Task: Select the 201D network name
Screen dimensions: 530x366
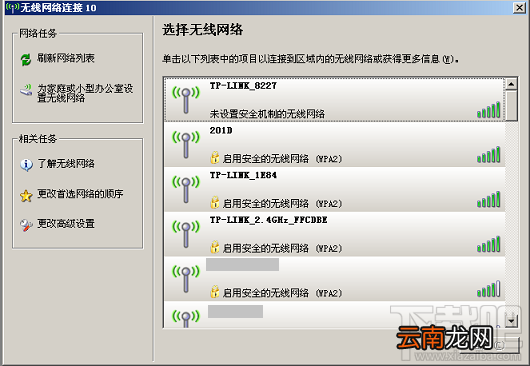Action: click(x=221, y=130)
